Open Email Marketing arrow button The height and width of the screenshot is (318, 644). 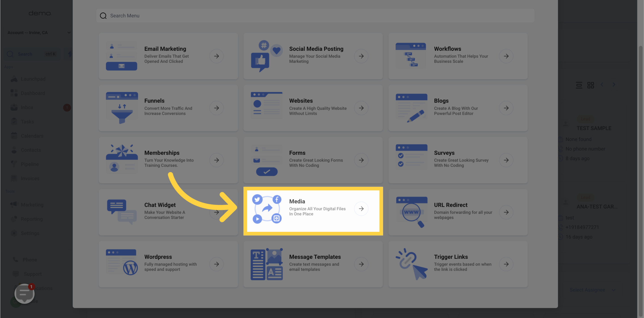click(216, 56)
